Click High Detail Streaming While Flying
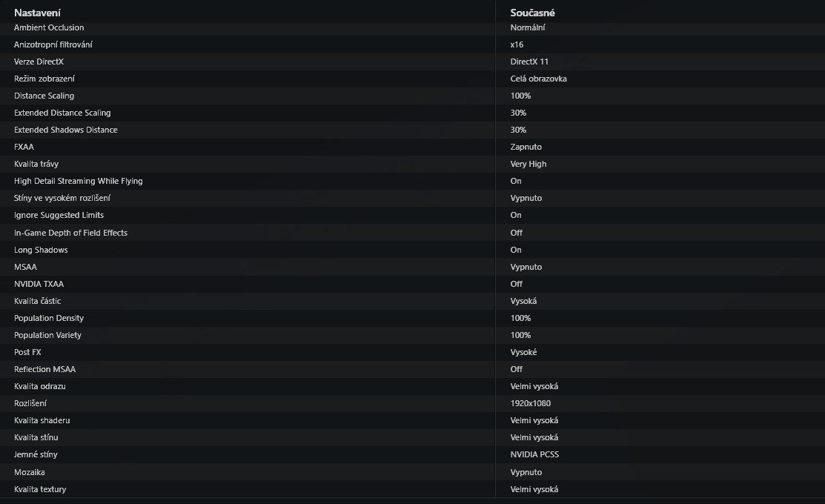Image resolution: width=825 pixels, height=504 pixels. pyautogui.click(x=79, y=181)
